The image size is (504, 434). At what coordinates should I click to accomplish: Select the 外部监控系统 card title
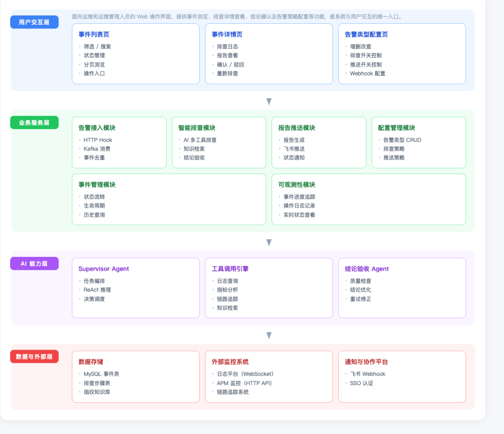(230, 362)
